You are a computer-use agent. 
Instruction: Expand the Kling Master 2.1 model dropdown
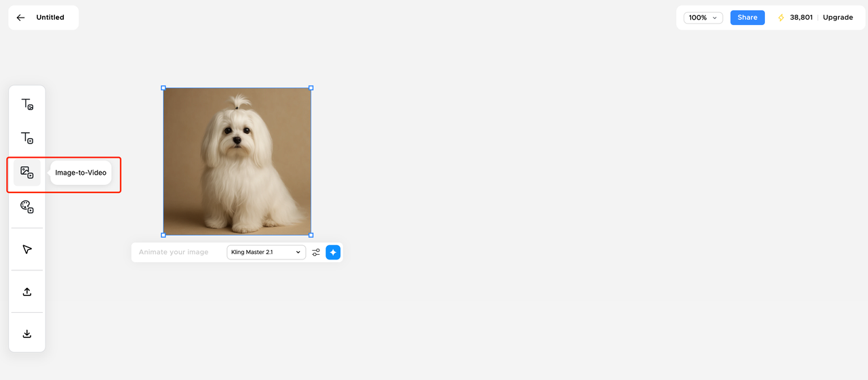[266, 252]
